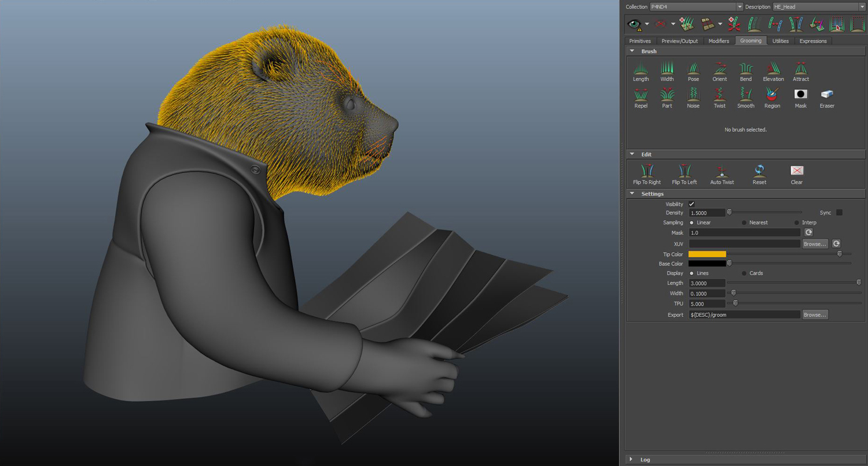Set Sampling to Nearest

point(744,223)
